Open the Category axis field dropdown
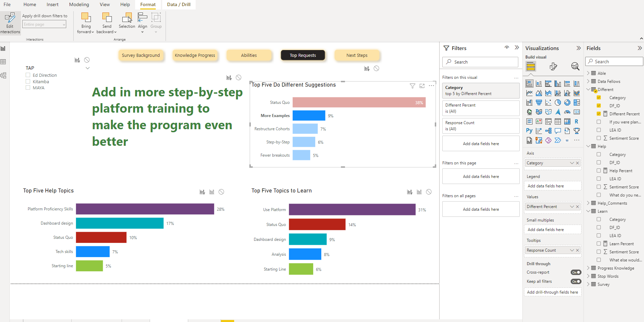644x322 pixels. [572, 163]
